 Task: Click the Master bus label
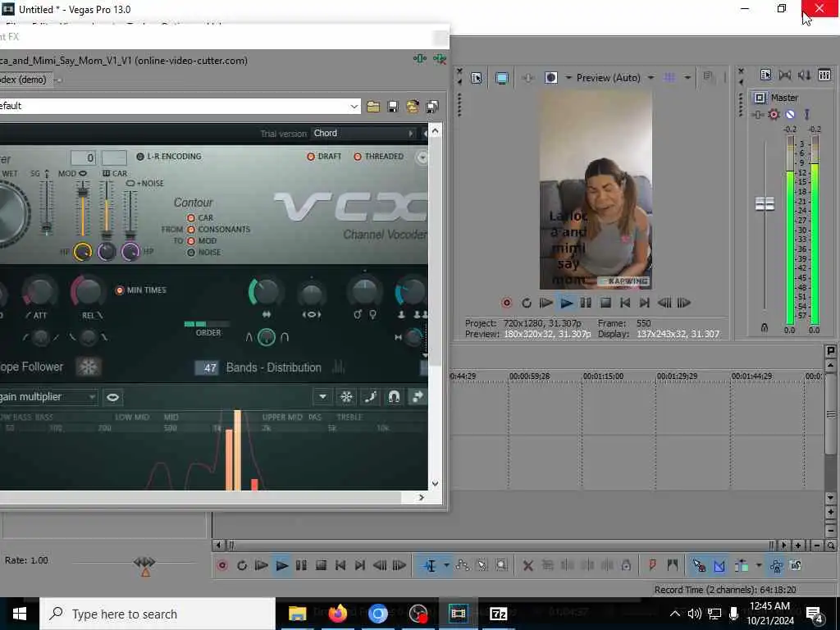(784, 98)
